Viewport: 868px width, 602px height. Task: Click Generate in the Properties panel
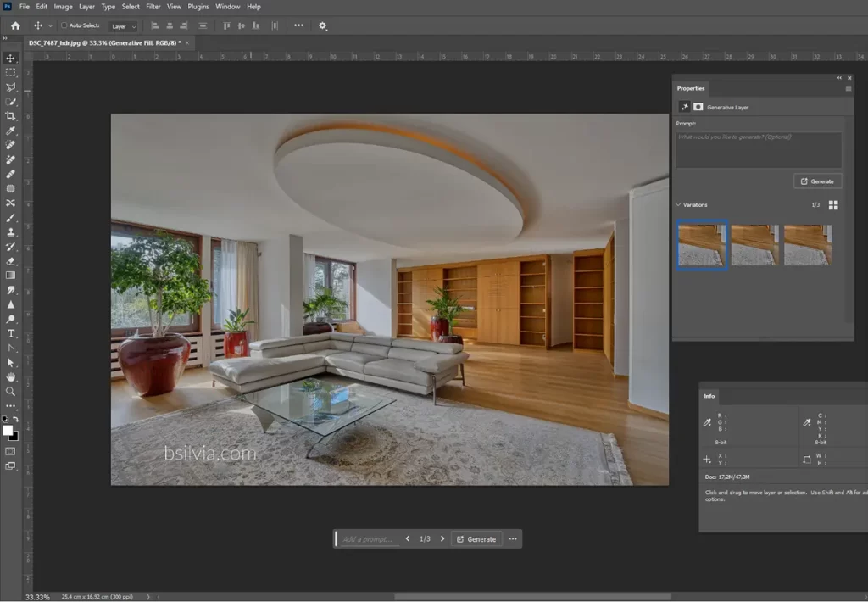coord(817,181)
